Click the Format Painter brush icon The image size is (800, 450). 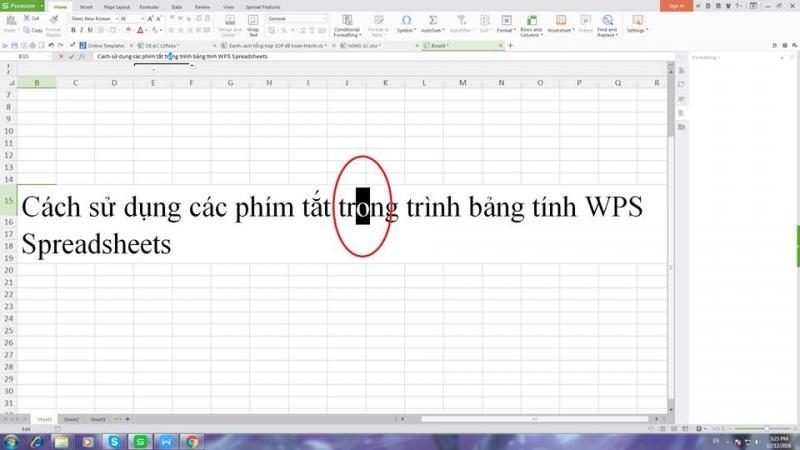(54, 19)
